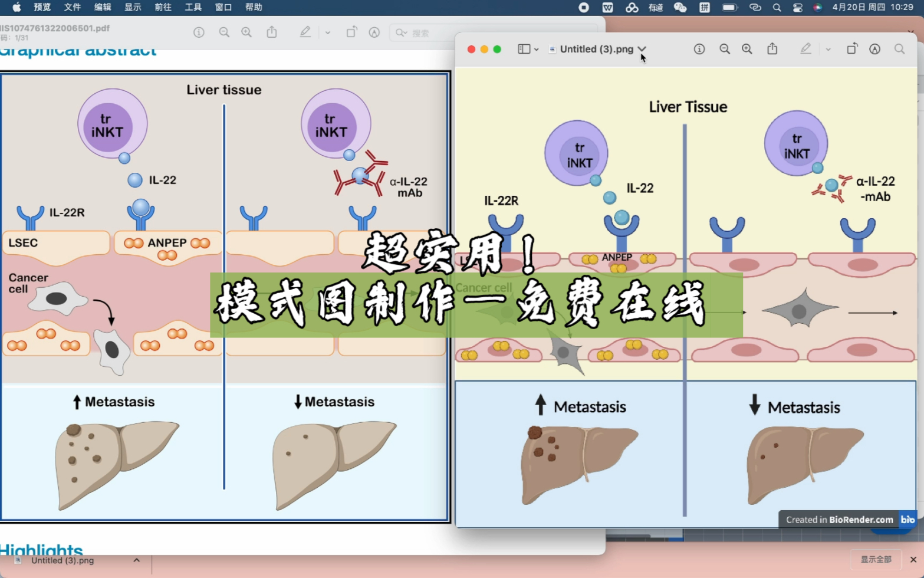Viewport: 924px width, 578px height.
Task: Open sidebar view options dropdown in the PNG window
Action: coord(536,50)
